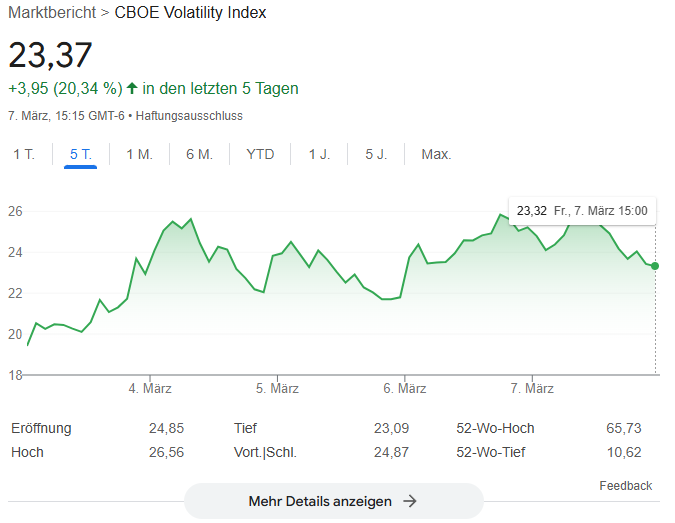675x523 pixels.
Task: Show the 1 J. chart view
Action: pyautogui.click(x=319, y=154)
